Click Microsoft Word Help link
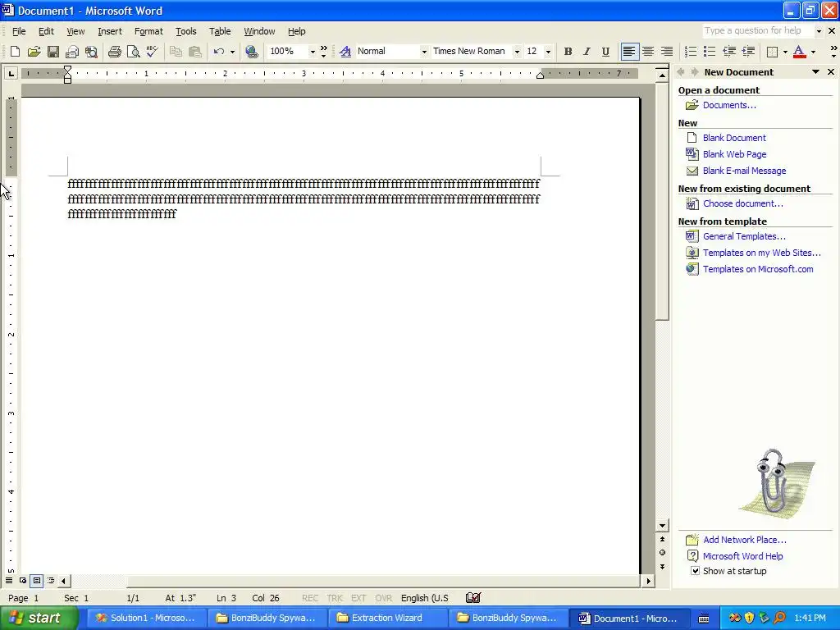The width and height of the screenshot is (840, 630). coord(742,556)
